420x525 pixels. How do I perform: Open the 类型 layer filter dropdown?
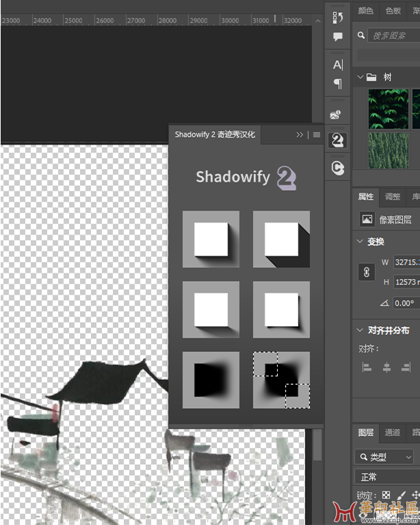pos(384,457)
